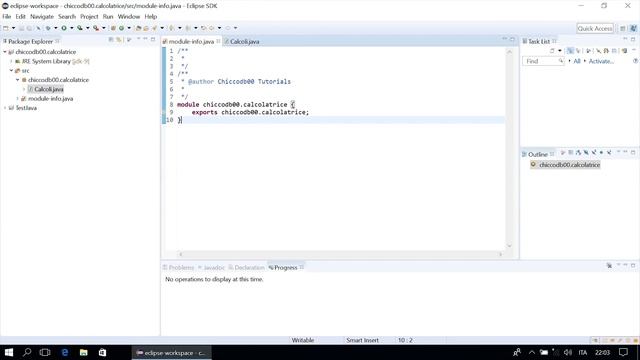The height and width of the screenshot is (360, 640).
Task: Select Calcoli.java in Package Explorer
Action: [x=46, y=89]
